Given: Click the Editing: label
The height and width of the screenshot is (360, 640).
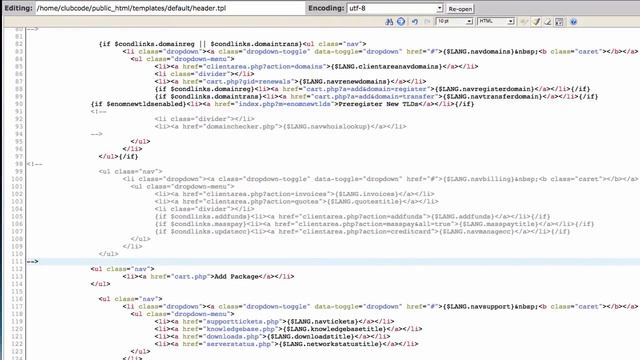Looking at the screenshot, I should coord(18,8).
